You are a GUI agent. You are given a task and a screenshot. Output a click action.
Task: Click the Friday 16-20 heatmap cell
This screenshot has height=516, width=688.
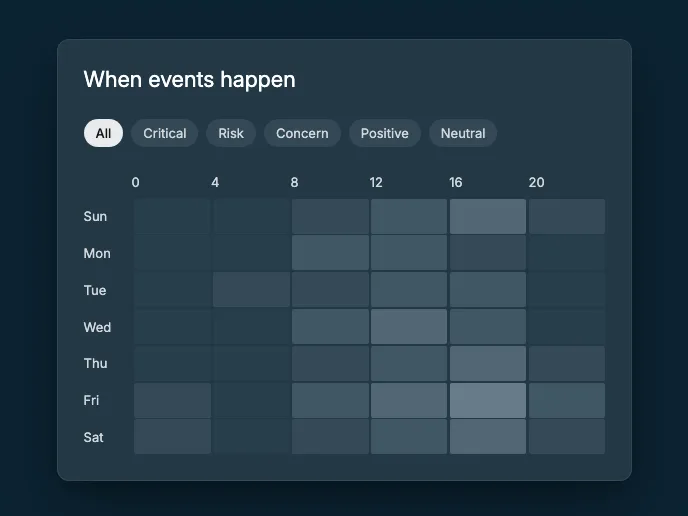pyautogui.click(x=488, y=400)
